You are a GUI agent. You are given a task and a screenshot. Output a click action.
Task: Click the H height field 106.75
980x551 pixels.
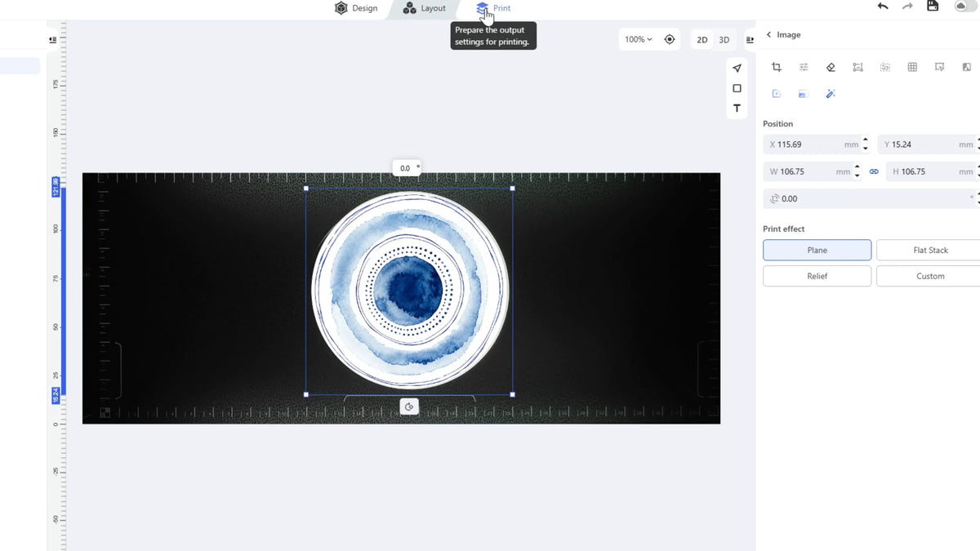[931, 171]
